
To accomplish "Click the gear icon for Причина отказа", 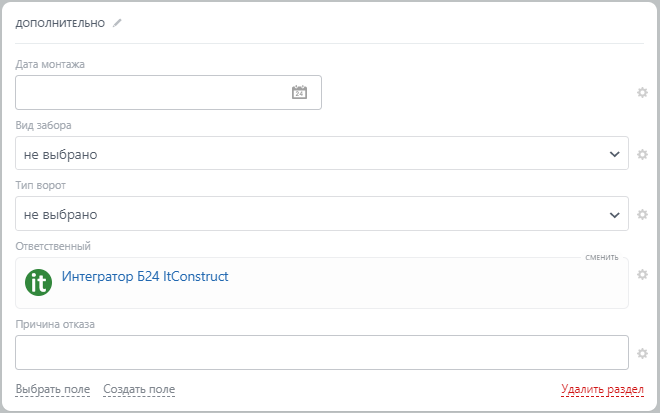I will pos(643,353).
